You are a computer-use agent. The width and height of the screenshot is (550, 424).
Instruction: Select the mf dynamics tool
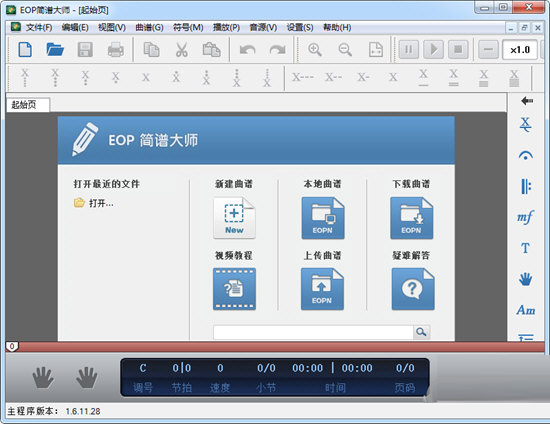(x=525, y=217)
